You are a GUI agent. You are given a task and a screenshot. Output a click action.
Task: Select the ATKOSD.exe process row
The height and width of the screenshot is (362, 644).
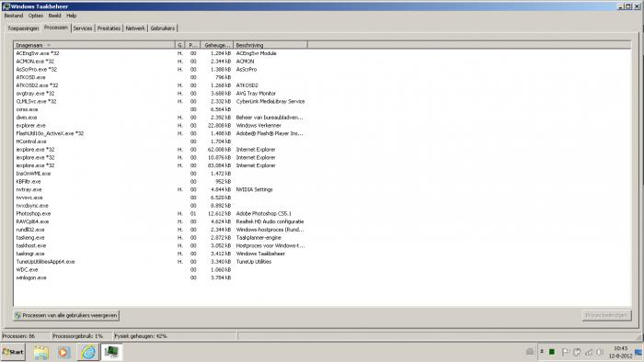coord(161,77)
